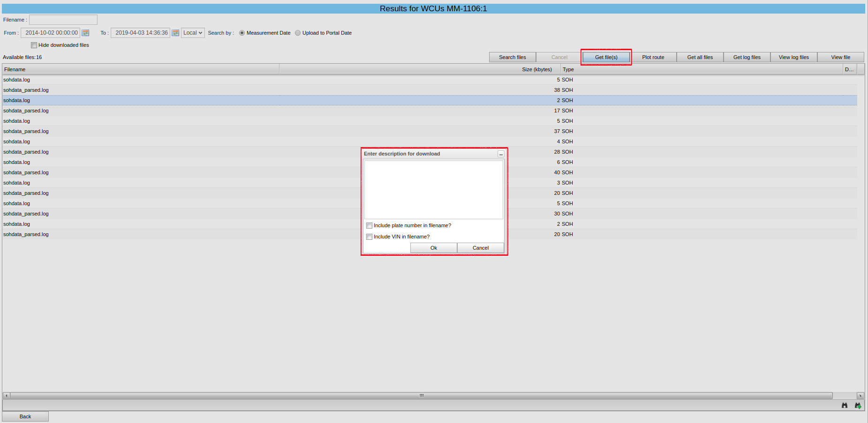Screen dimensions: 868x423
Task: Click the binoculars find icon
Action: (845, 406)
